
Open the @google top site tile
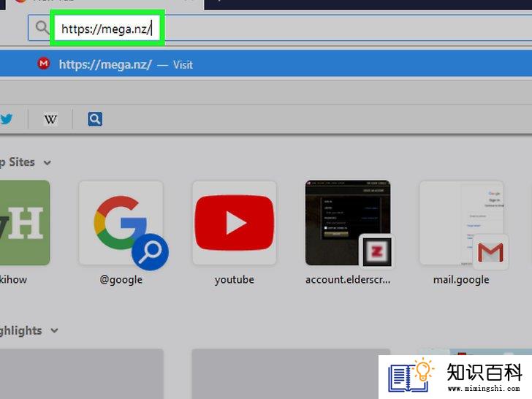click(x=121, y=223)
